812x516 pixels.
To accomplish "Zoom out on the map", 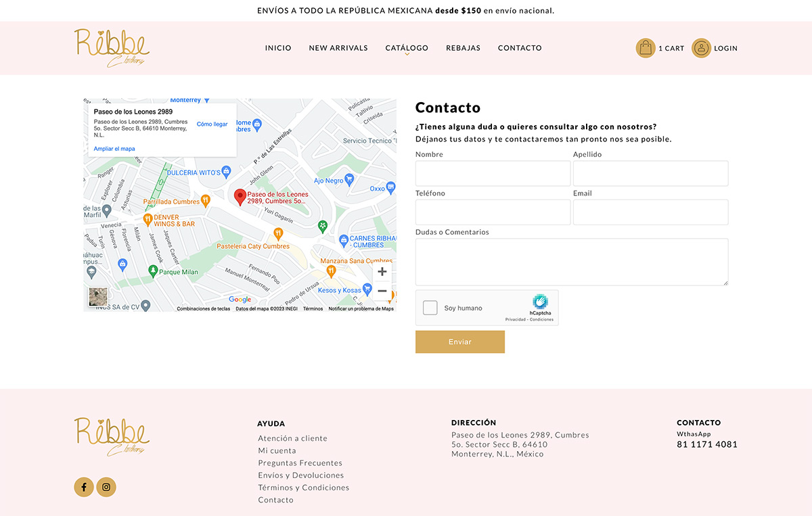I will tap(382, 291).
